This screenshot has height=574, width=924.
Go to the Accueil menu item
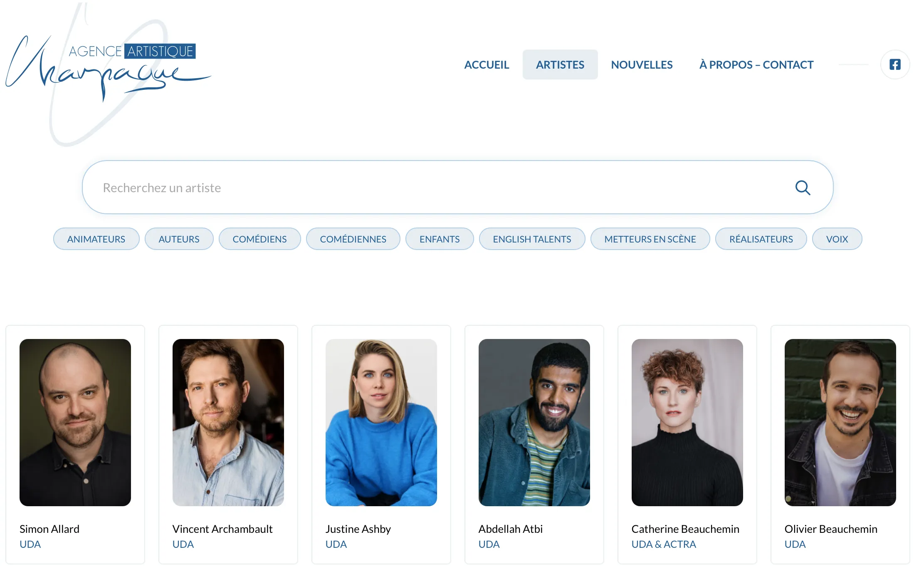tap(487, 64)
